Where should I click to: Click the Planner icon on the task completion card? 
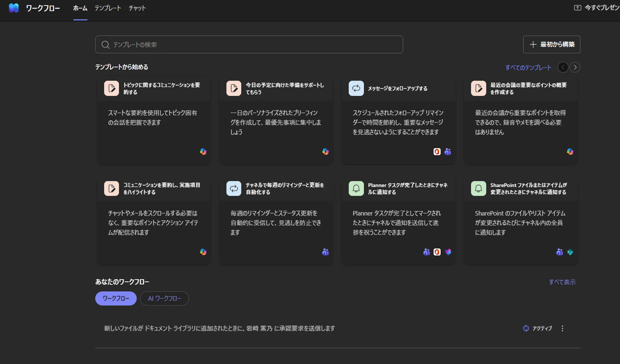[448, 252]
